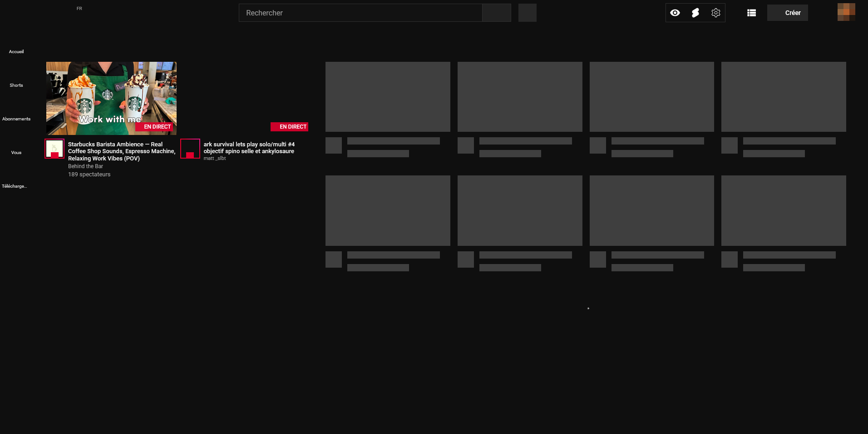Click the square voice search button

point(527,13)
